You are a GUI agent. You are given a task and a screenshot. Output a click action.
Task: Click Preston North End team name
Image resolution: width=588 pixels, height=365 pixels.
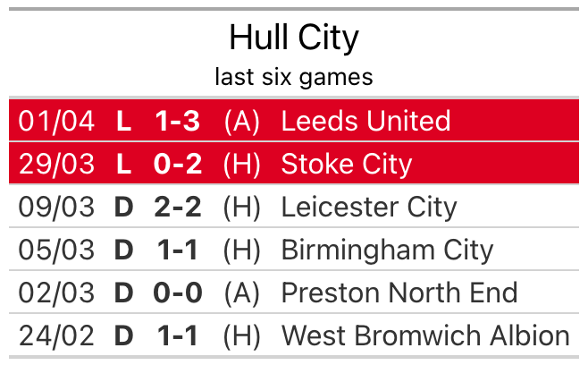click(399, 293)
